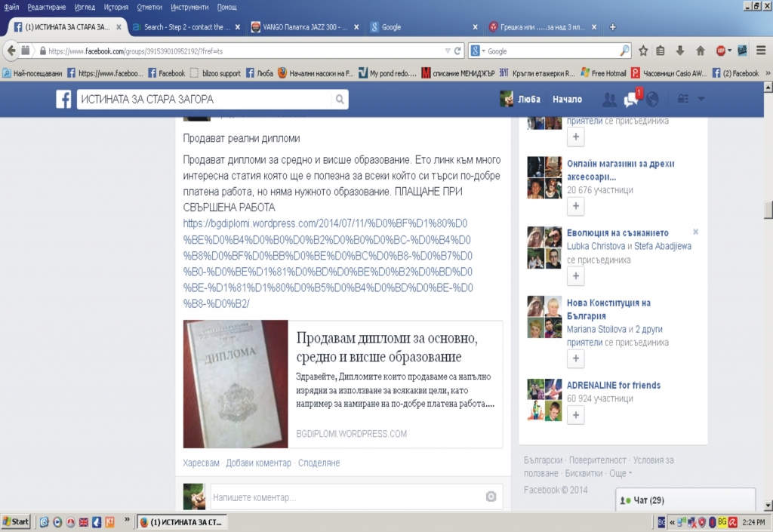Open the Чат (29) chat bar
The height and width of the screenshot is (532, 773).
(685, 500)
